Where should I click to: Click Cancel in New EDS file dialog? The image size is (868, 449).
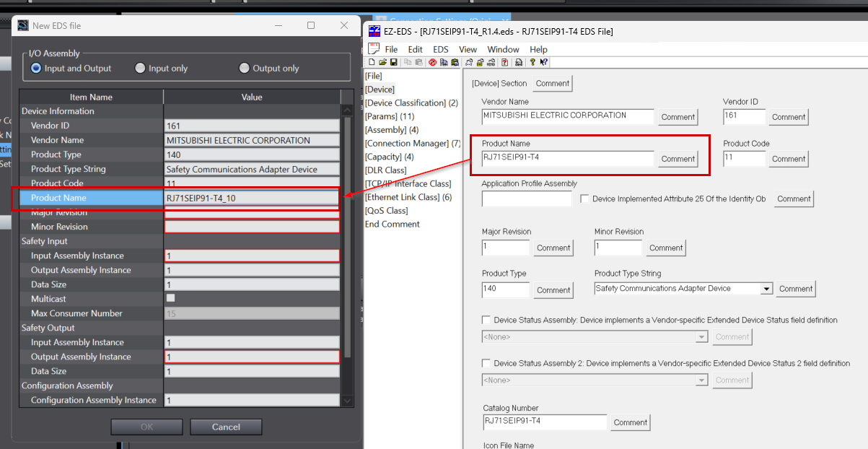point(226,427)
